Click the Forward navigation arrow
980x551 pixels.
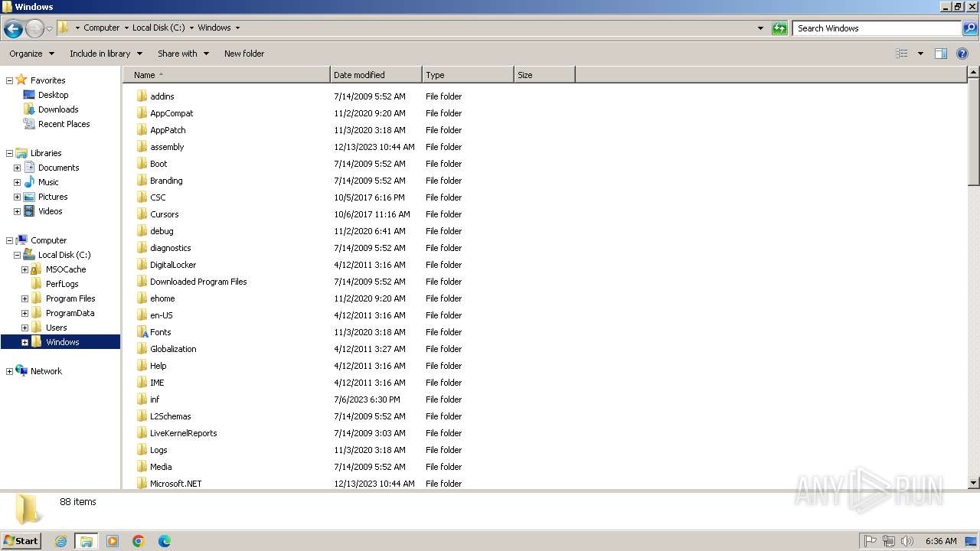click(34, 29)
